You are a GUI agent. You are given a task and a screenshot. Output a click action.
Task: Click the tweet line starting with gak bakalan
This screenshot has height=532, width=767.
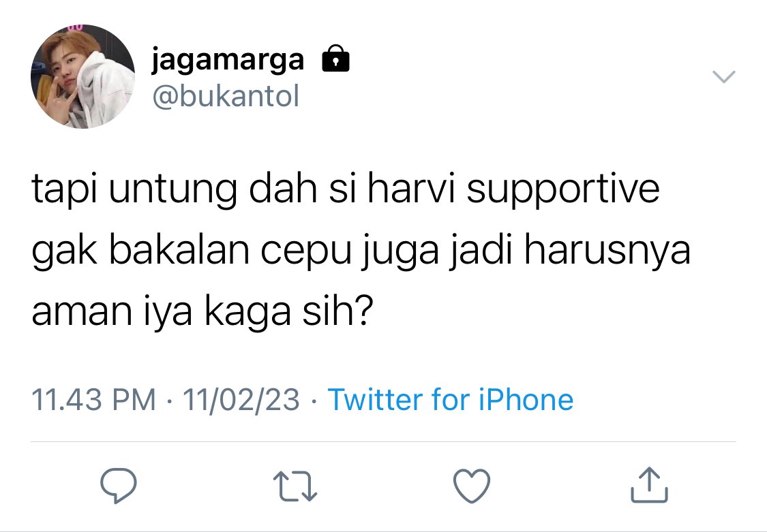click(x=361, y=251)
